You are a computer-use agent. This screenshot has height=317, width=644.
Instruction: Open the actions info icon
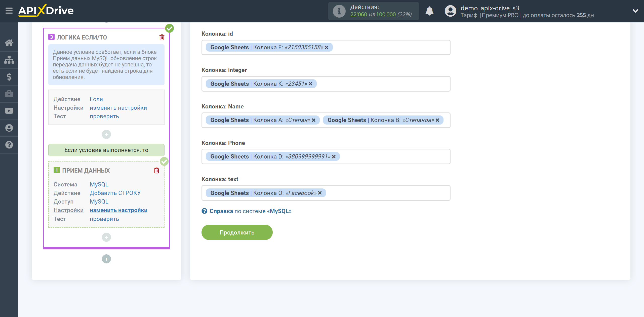[x=339, y=11]
